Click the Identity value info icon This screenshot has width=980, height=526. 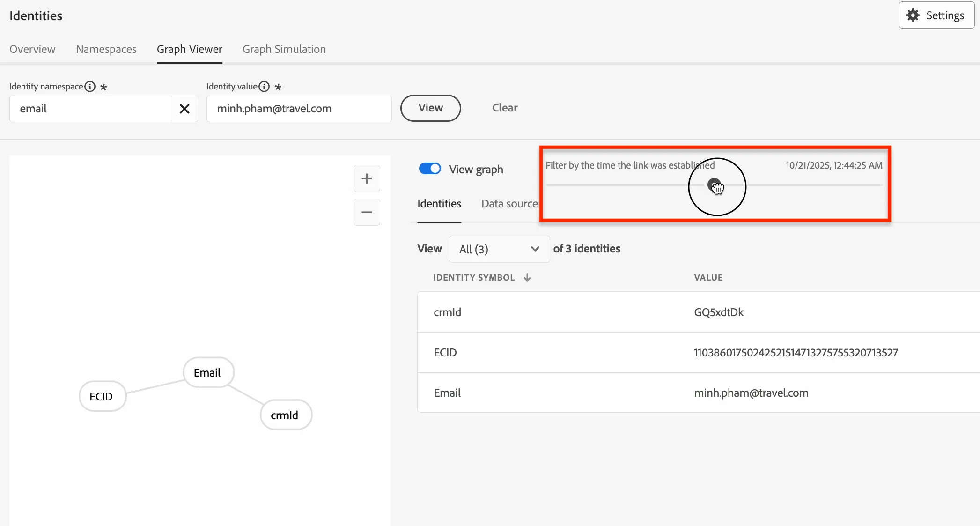[264, 87]
